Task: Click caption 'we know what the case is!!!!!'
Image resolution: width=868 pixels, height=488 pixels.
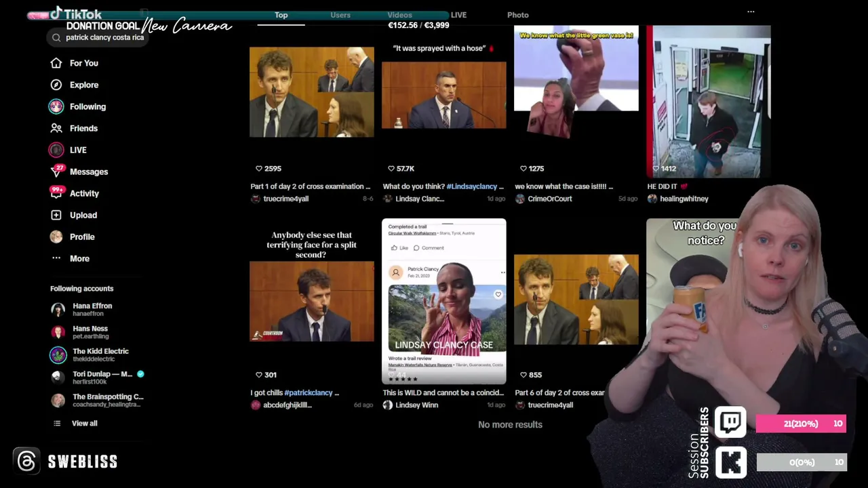Action: 561,186
